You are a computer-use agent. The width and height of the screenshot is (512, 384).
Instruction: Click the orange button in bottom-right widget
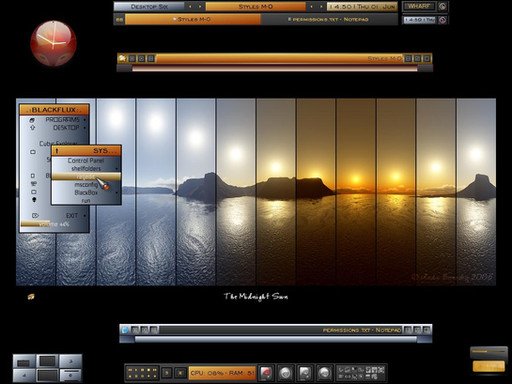489,366
